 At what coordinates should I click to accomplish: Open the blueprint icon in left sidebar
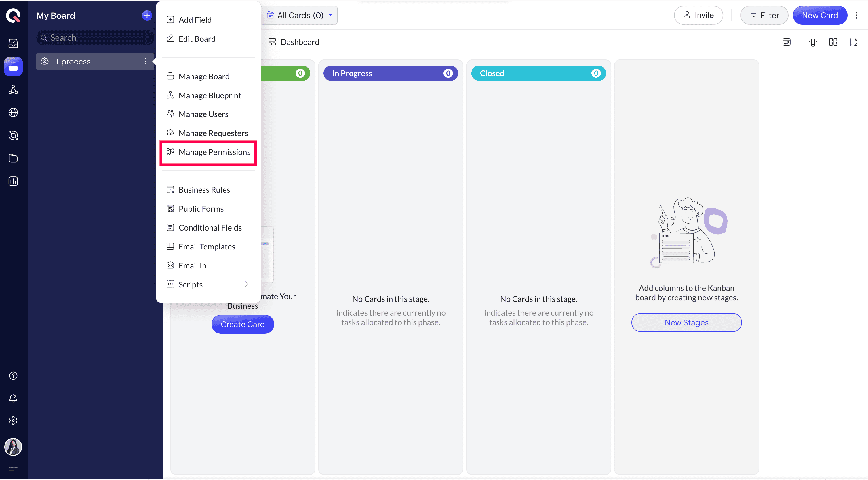click(x=13, y=90)
